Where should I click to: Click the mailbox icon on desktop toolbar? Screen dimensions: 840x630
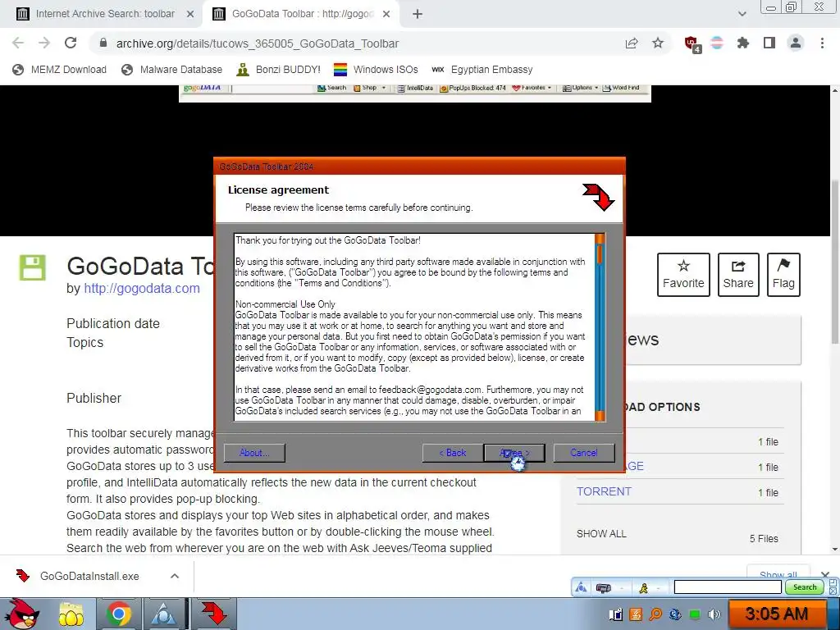coord(603,588)
